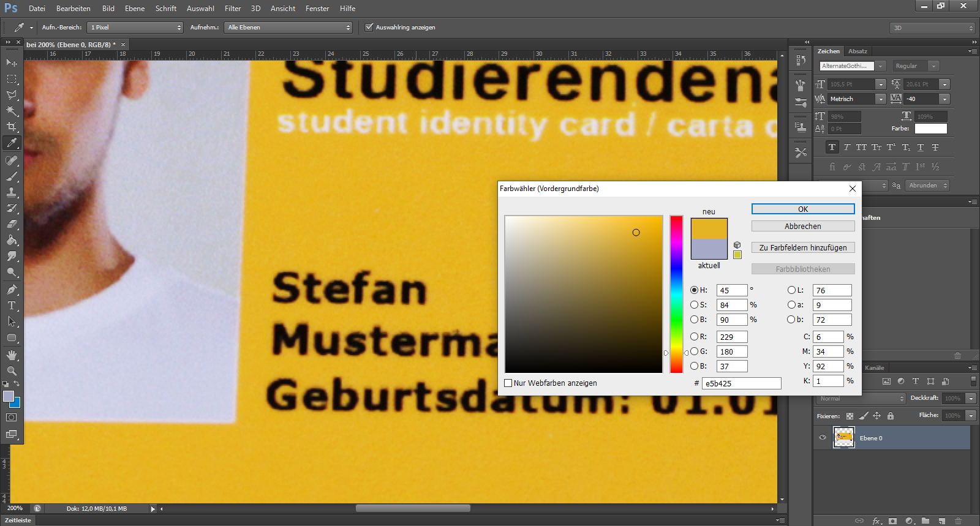This screenshot has height=526, width=980.
Task: Hide the Ebene 0 layer
Action: pos(823,438)
